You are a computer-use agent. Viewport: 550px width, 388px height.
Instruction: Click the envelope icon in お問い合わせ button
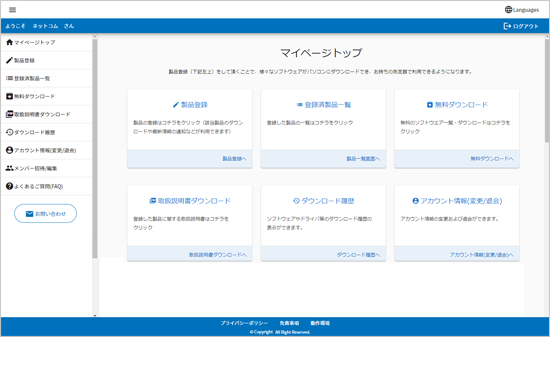click(x=29, y=214)
